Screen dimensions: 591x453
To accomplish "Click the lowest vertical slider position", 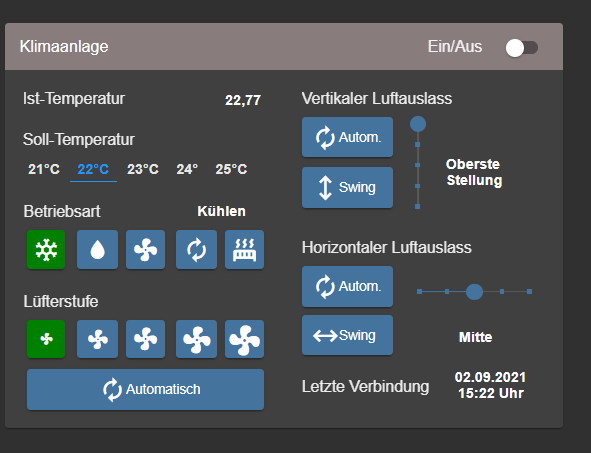I will coord(418,206).
